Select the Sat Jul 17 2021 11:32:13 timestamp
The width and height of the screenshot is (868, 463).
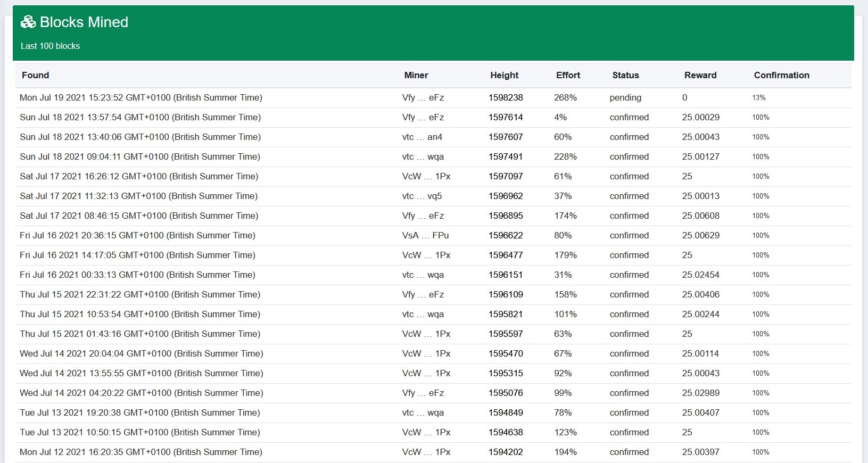pos(138,196)
